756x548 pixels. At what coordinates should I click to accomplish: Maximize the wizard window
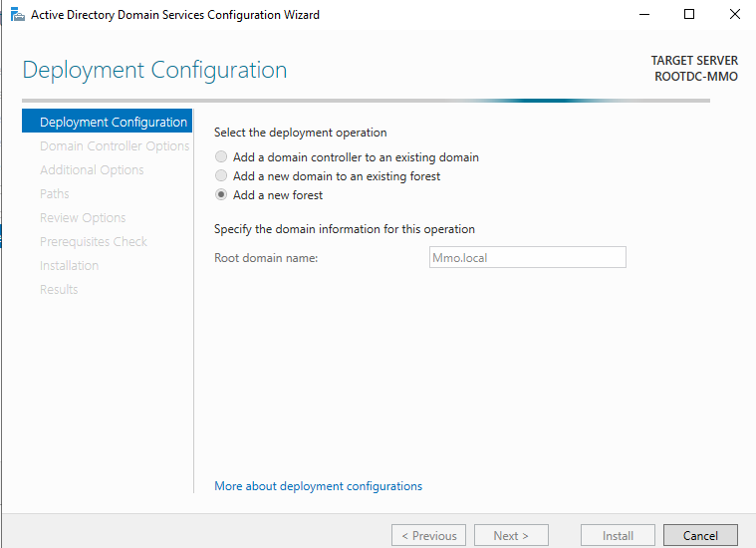click(689, 15)
